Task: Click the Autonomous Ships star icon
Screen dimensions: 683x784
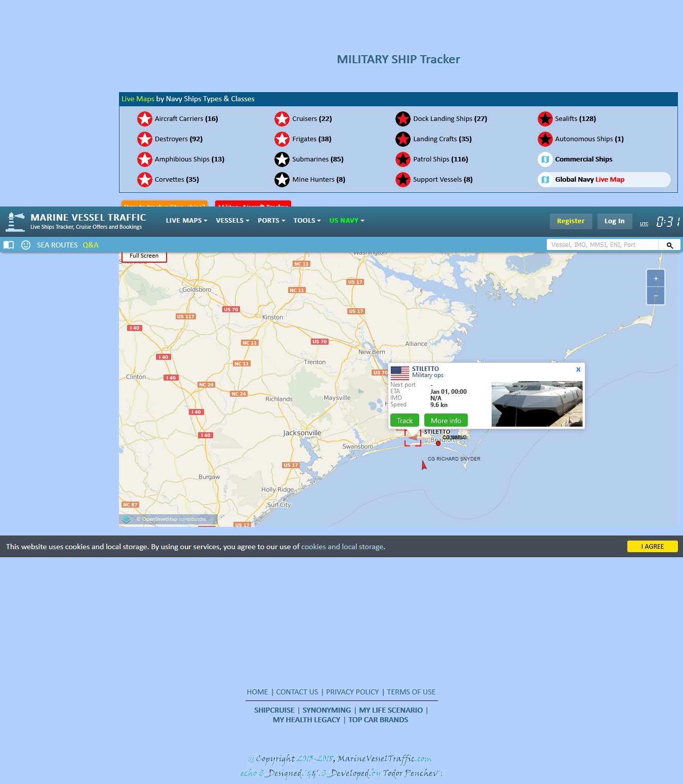Action: (545, 139)
